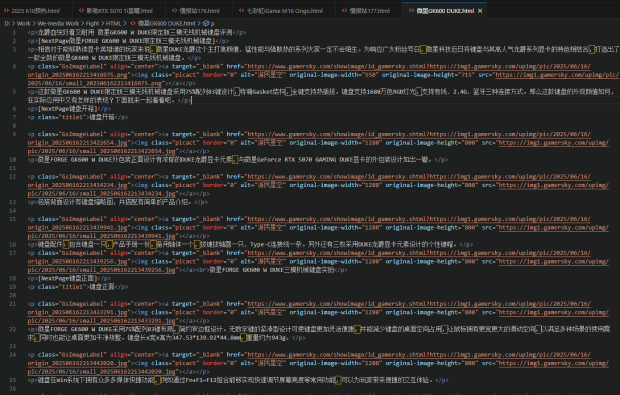The image size is (620, 395).
Task: Open the We-media Work breadcrumb dropdown
Action: pyautogui.click(x=58, y=24)
